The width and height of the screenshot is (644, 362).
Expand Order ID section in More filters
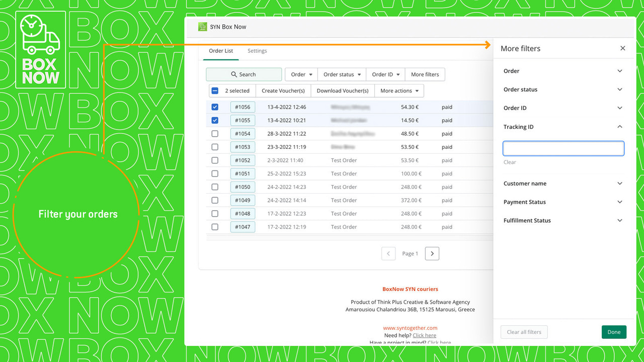pos(563,108)
